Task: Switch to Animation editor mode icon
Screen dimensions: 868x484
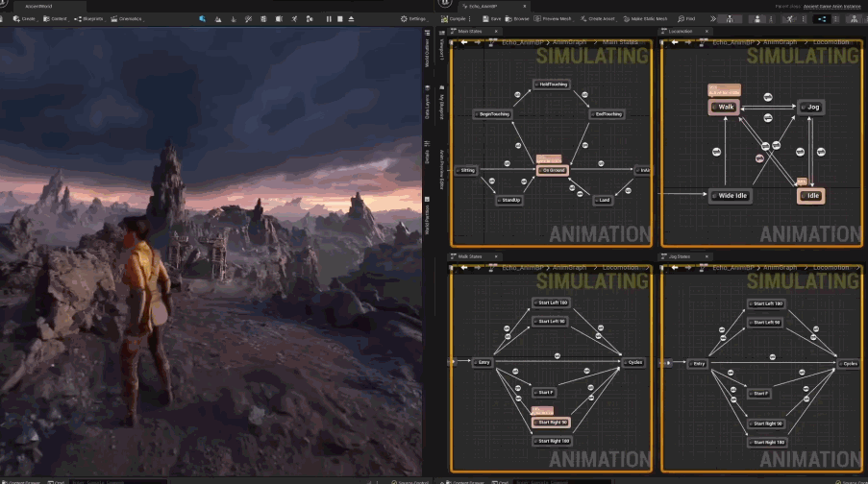Action: pos(790,19)
